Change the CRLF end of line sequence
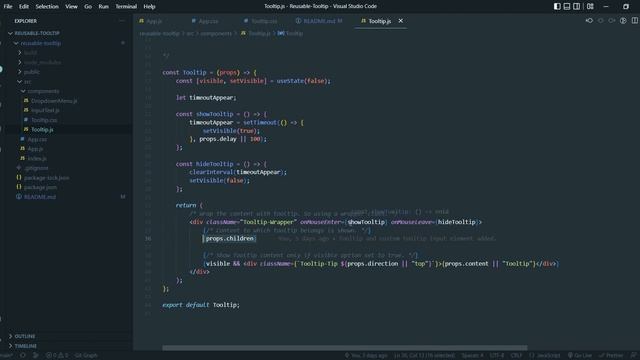 pos(516,356)
